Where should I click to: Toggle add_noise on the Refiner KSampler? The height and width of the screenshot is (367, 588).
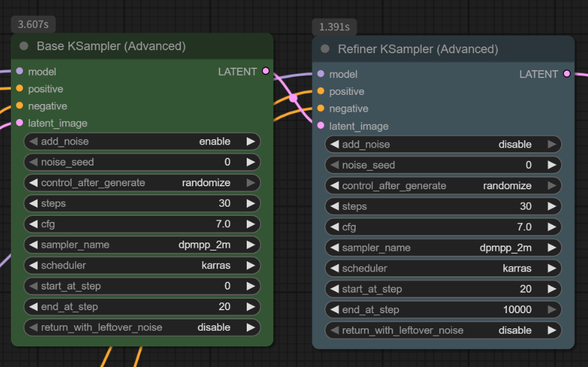point(443,145)
